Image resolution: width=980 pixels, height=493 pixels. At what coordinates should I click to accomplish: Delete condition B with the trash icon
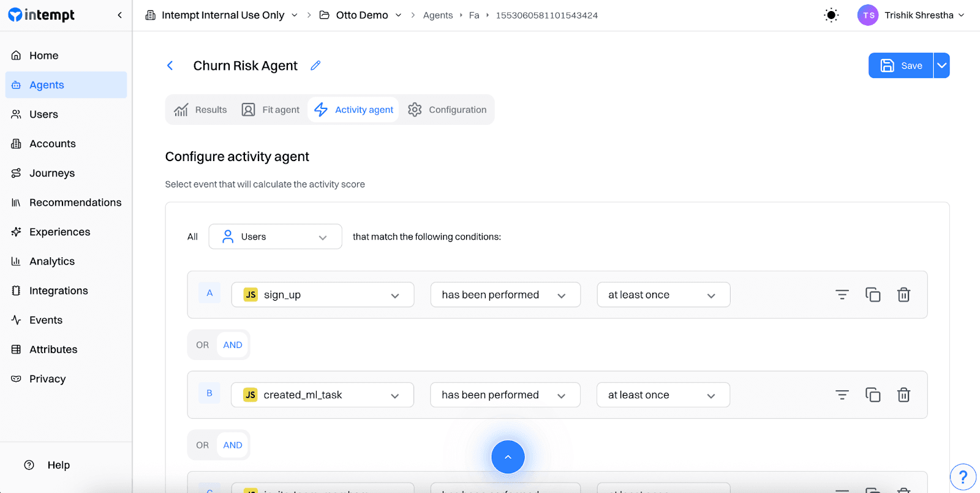(x=903, y=395)
